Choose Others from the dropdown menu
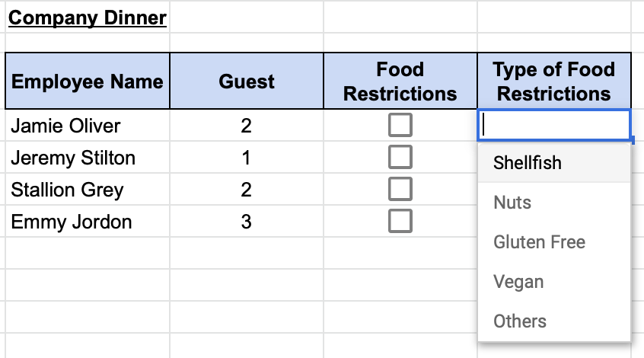This screenshot has width=644, height=358. click(520, 321)
